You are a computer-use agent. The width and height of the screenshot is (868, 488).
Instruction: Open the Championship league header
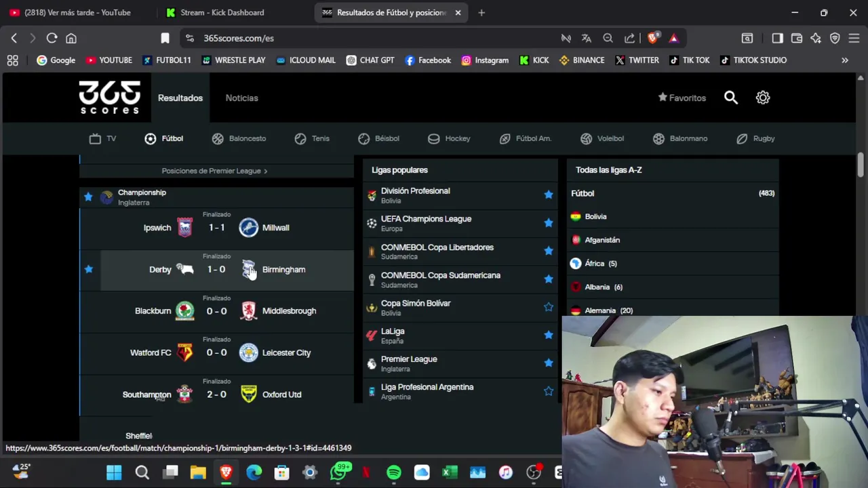(216, 197)
